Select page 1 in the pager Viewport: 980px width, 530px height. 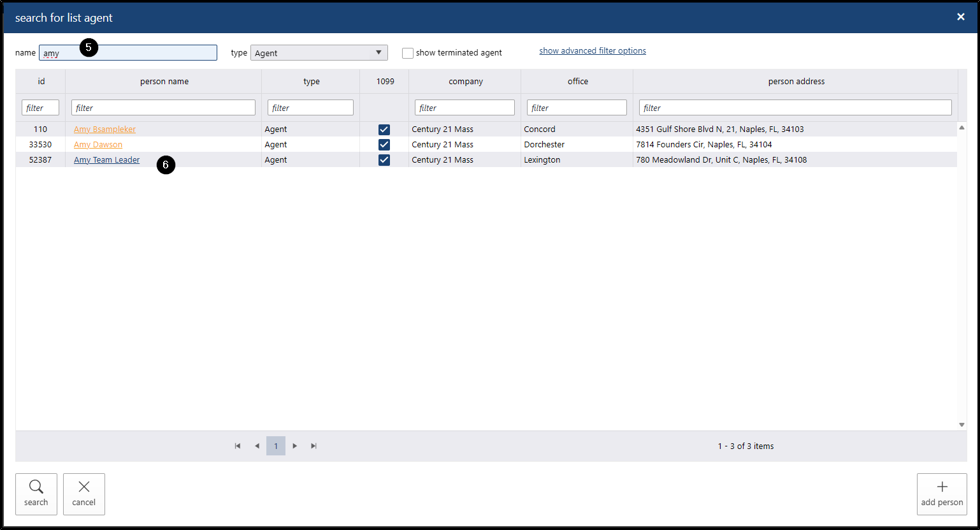(276, 446)
